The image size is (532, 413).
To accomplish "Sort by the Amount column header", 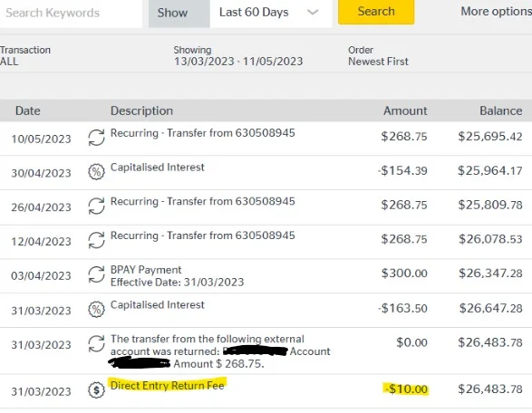I will (x=405, y=110).
